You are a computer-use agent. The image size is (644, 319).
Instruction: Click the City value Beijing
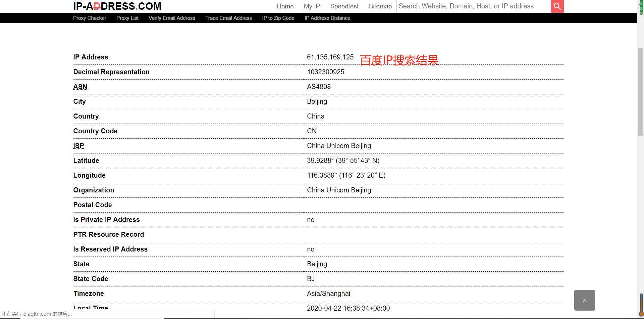click(317, 101)
